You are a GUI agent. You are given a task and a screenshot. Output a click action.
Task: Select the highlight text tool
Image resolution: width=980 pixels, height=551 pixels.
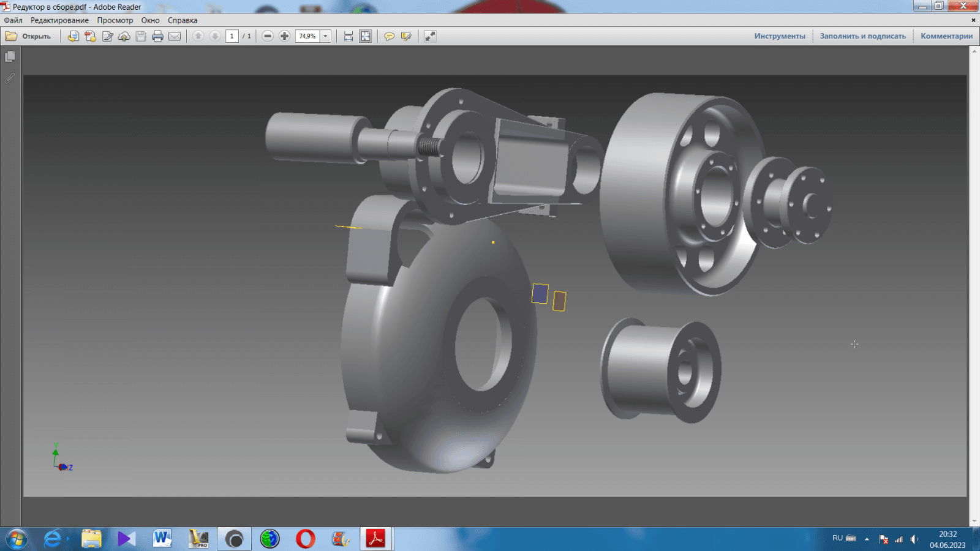tap(405, 36)
